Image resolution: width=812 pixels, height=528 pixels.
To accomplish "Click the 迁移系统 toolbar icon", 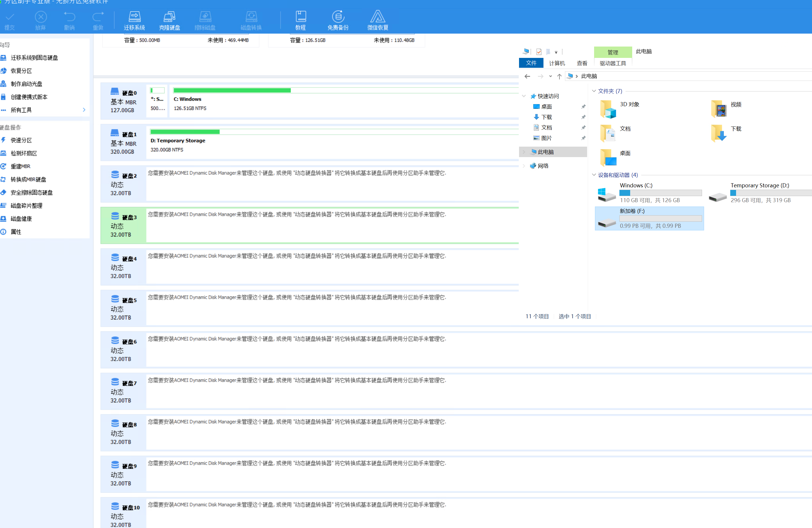I will click(x=134, y=20).
